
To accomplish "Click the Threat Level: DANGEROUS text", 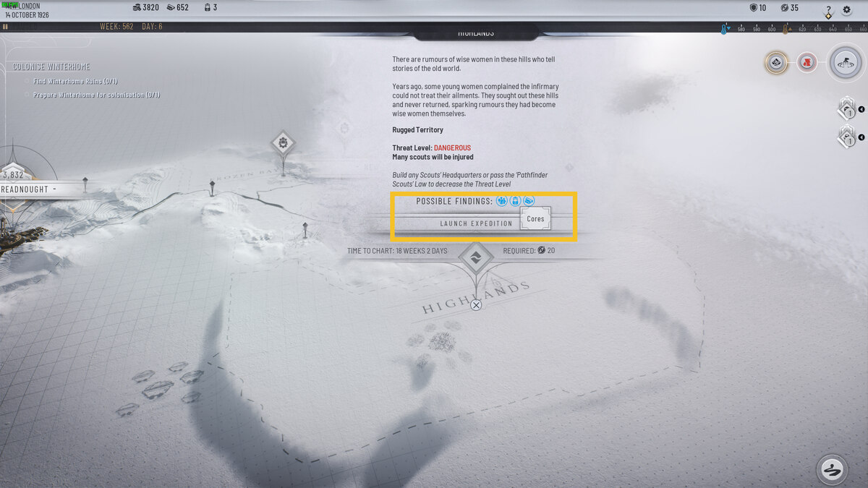I will tap(432, 148).
